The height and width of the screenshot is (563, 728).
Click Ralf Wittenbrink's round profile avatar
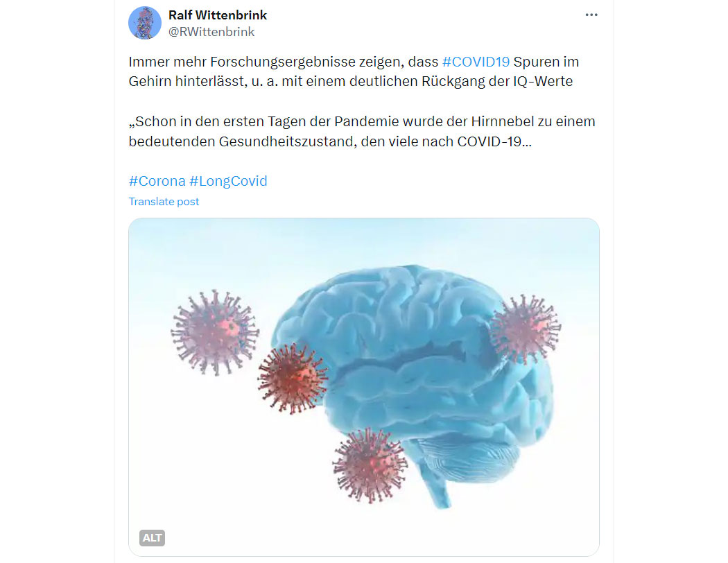(x=145, y=23)
